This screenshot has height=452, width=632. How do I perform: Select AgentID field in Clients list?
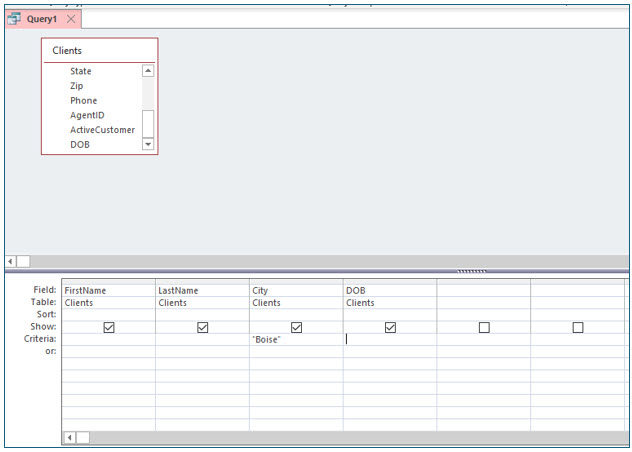[87, 115]
